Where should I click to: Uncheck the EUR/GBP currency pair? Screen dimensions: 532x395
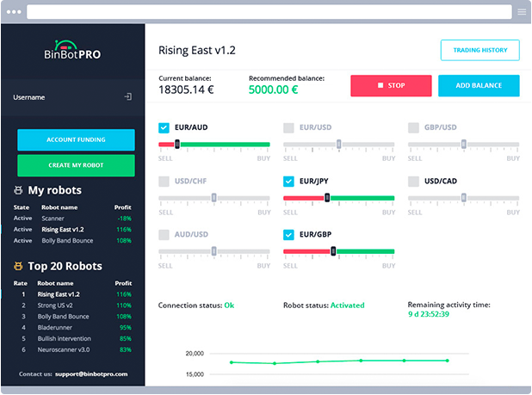click(x=288, y=235)
